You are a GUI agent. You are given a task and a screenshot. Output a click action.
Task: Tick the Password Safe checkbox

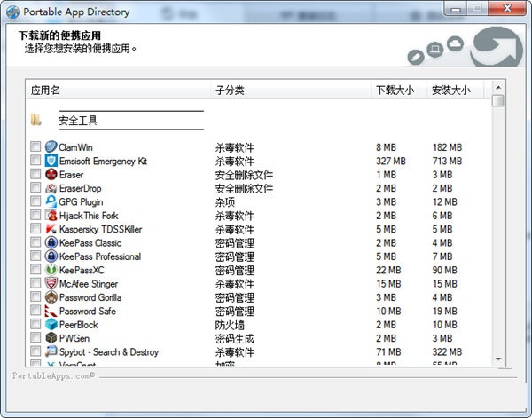click(35, 312)
